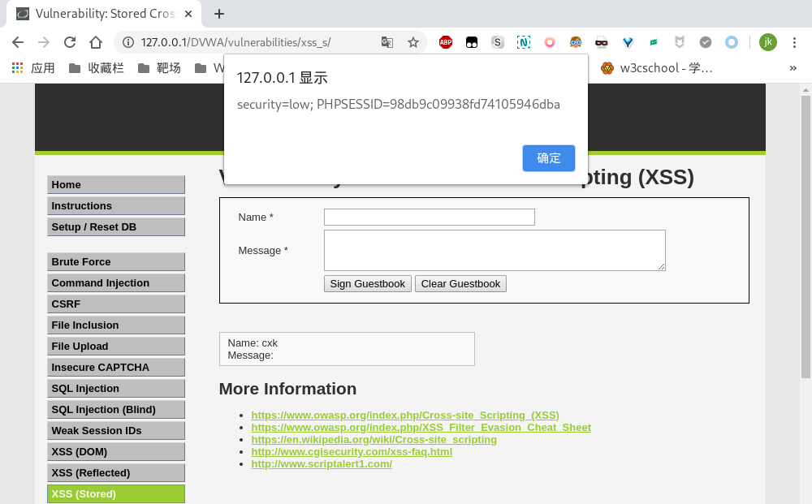Viewport: 812px width, 504px height.
Task: Open the translate page icon in address bar
Action: [387, 42]
